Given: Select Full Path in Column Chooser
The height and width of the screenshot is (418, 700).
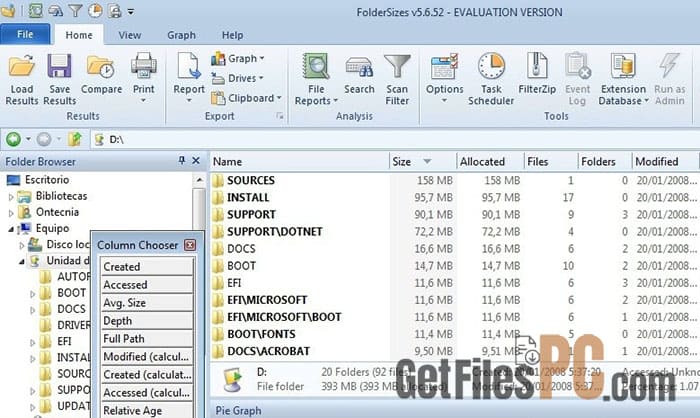Looking at the screenshot, I should tap(147, 339).
